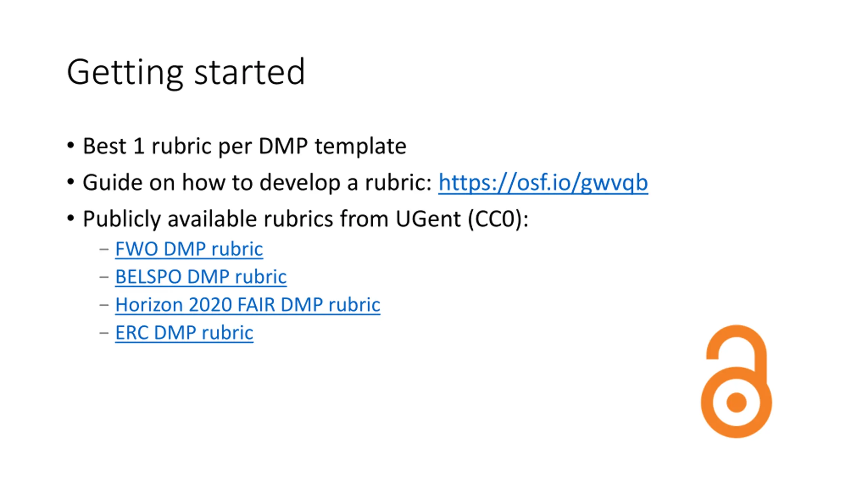Screen dimensions: 868x488
Task: Click the dash before ERC DMP rubric
Action: click(x=104, y=333)
